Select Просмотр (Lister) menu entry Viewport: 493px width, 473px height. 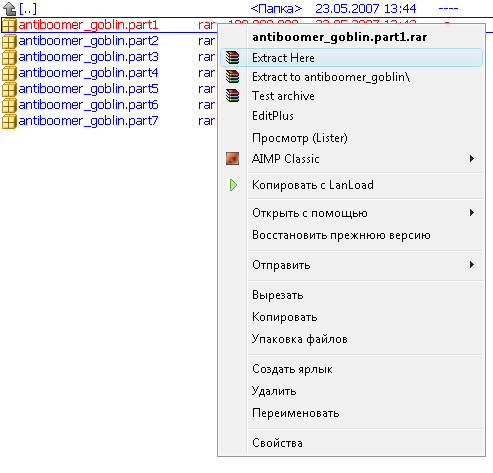(351, 138)
